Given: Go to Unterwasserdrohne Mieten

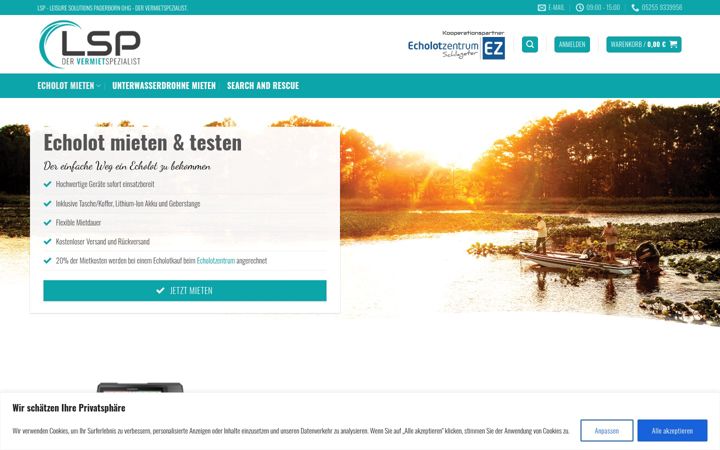Looking at the screenshot, I should coord(164,85).
